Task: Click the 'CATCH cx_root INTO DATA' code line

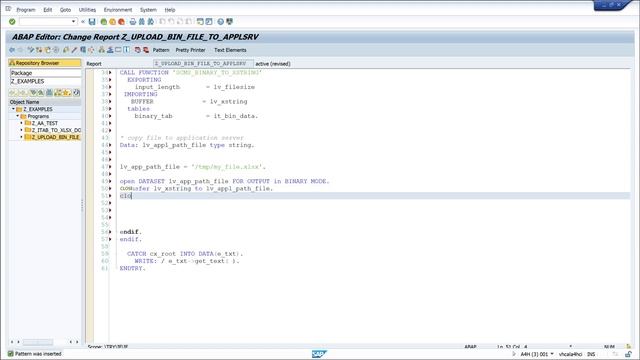Action: click(x=185, y=253)
